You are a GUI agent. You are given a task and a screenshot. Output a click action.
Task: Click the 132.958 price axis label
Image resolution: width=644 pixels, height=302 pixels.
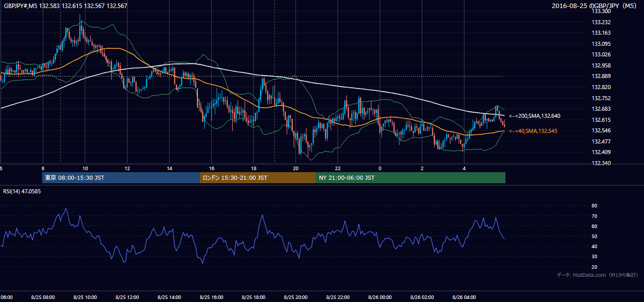point(601,65)
